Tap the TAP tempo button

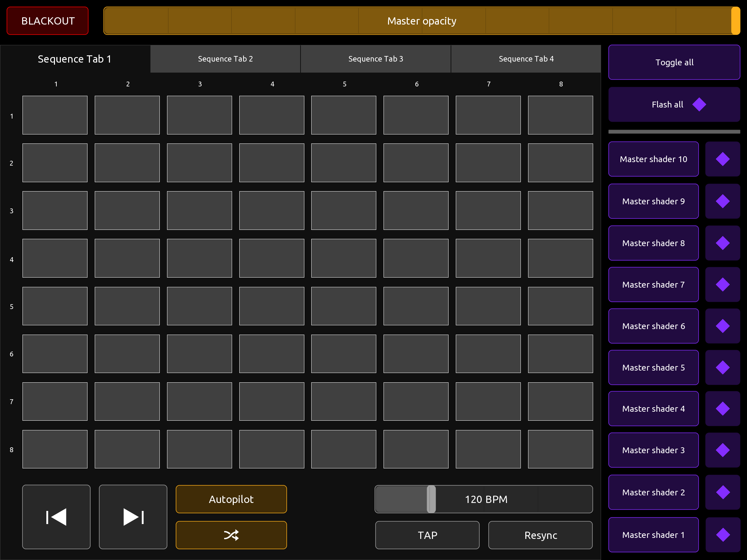[x=427, y=535]
